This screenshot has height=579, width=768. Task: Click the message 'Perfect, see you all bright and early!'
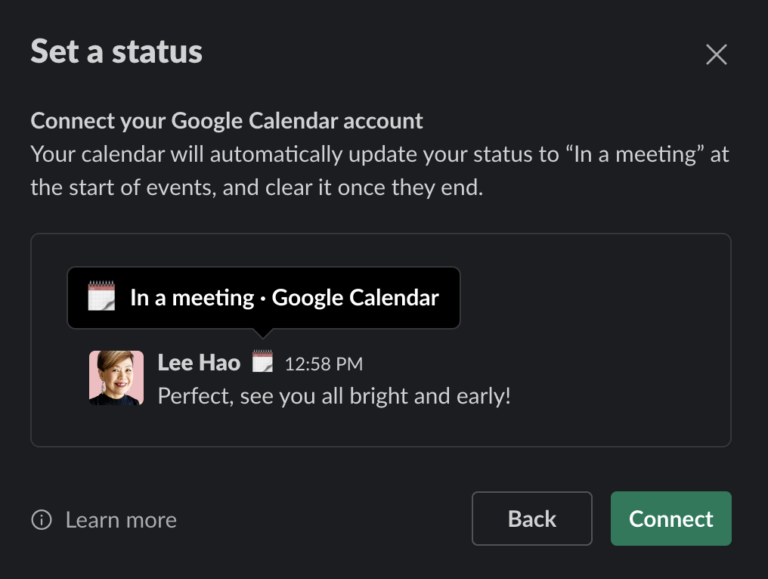pos(334,396)
